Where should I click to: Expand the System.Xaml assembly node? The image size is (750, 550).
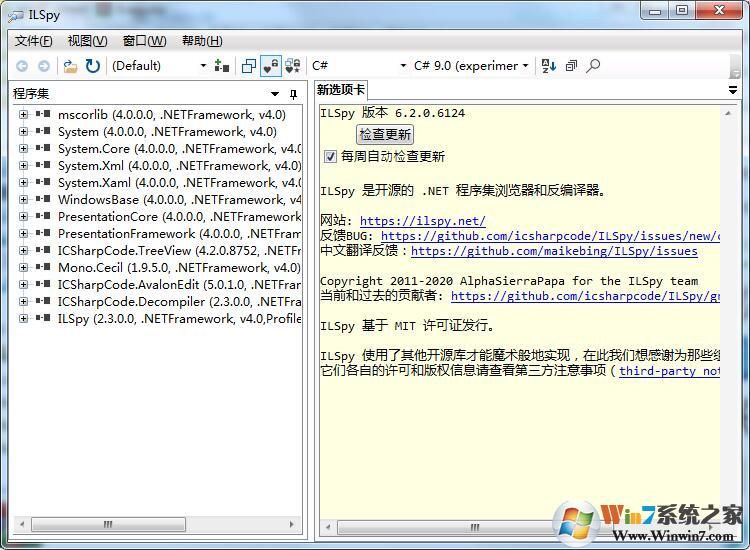[x=23, y=183]
